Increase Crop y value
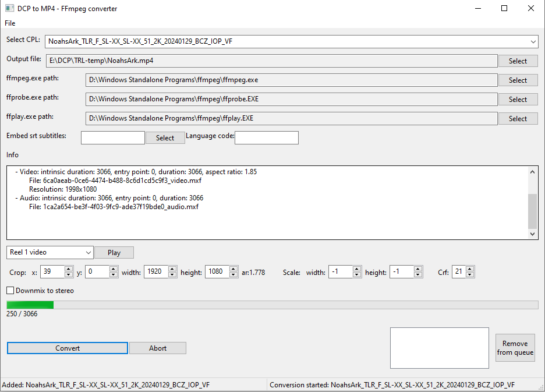The width and height of the screenshot is (545, 392). (114, 269)
